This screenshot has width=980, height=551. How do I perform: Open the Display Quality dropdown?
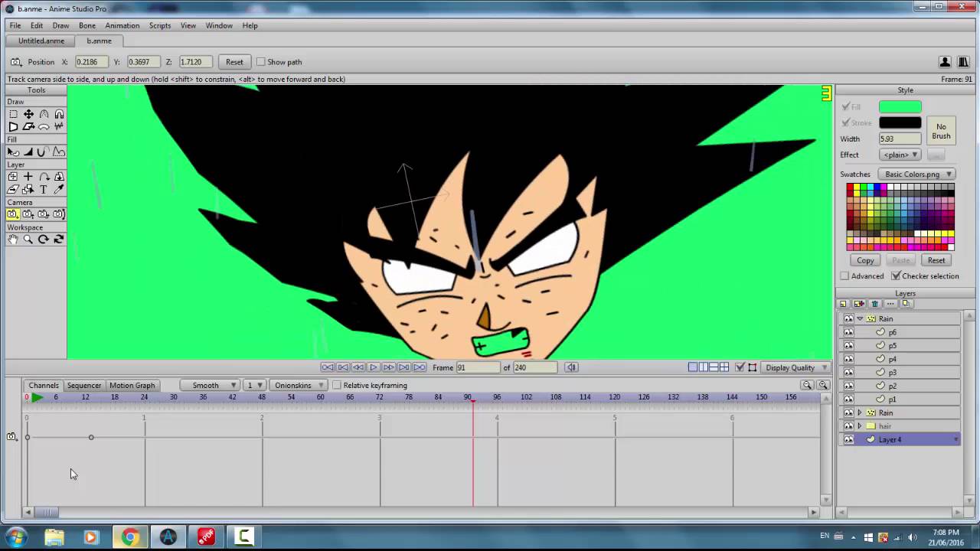coord(795,367)
